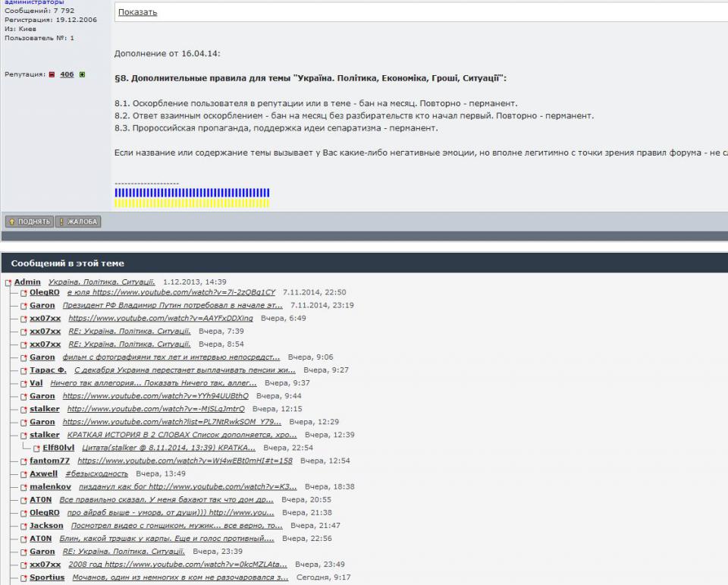Click the green plus reputation icon

click(82, 74)
